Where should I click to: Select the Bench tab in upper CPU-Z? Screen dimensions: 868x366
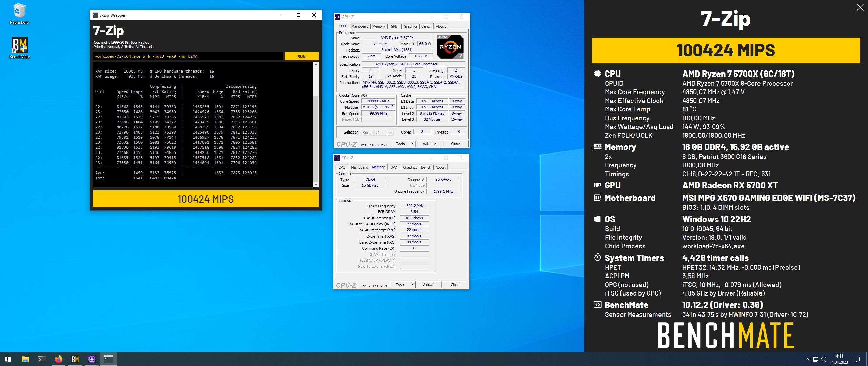pyautogui.click(x=427, y=26)
